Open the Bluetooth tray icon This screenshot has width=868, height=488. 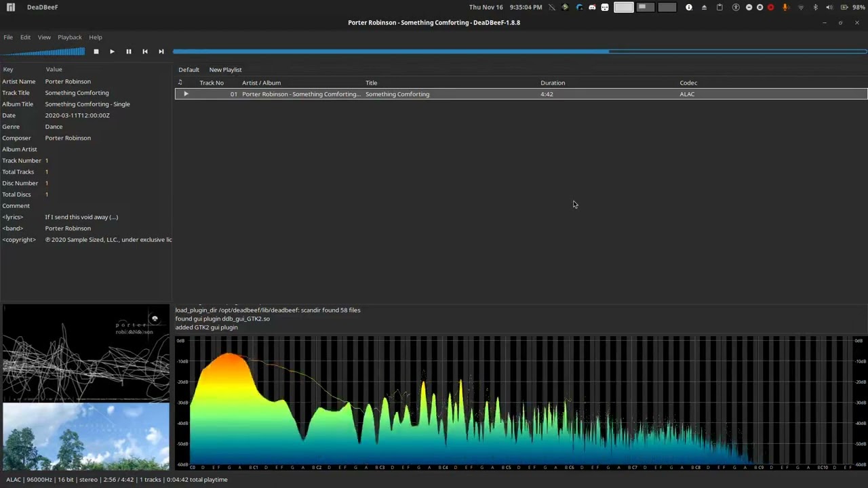pyautogui.click(x=815, y=7)
